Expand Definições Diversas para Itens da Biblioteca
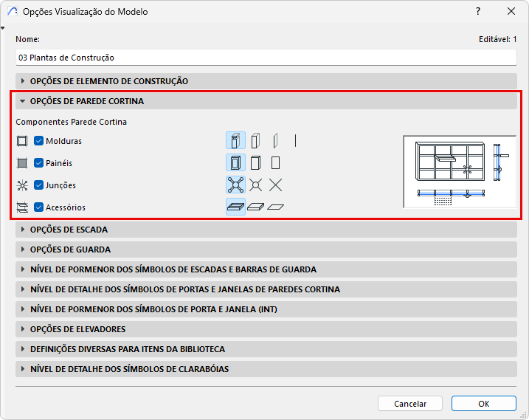Screen dimensions: 529x420 coord(266,349)
